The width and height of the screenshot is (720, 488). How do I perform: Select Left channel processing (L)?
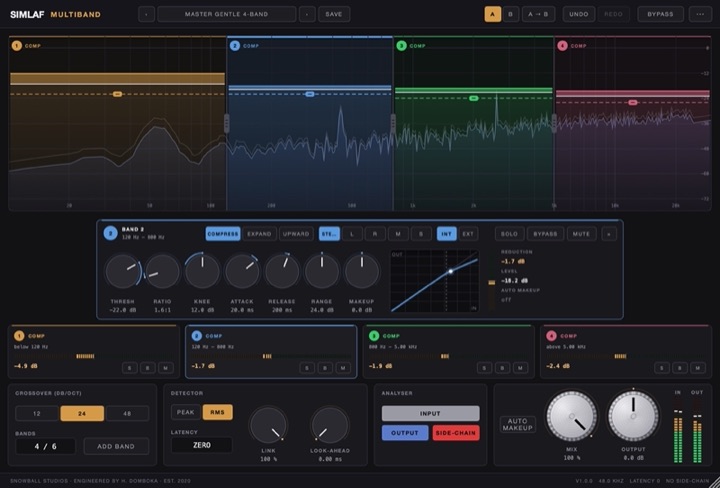352,234
